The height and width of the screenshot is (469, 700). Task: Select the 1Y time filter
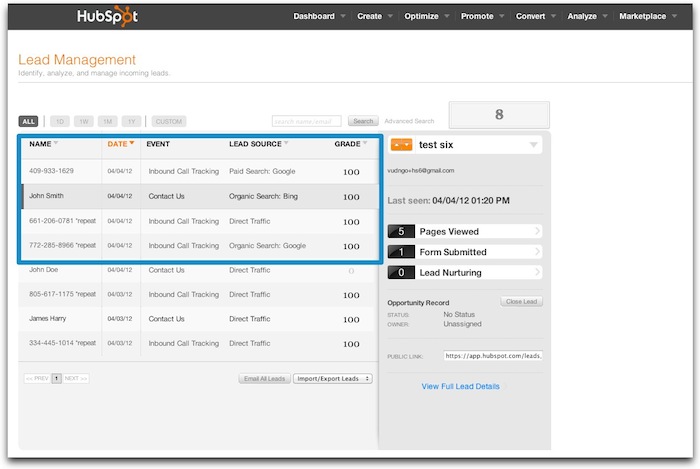point(131,121)
